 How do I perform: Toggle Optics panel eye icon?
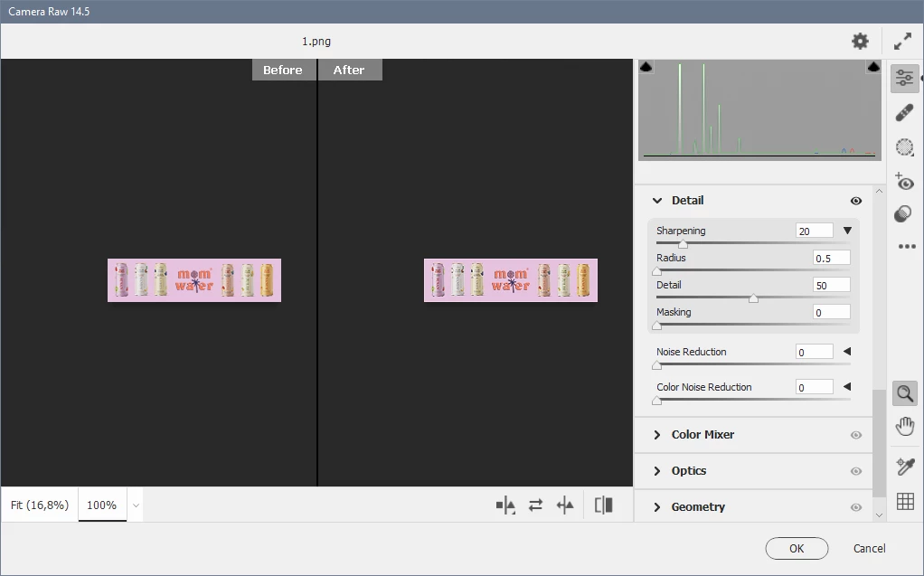point(856,471)
